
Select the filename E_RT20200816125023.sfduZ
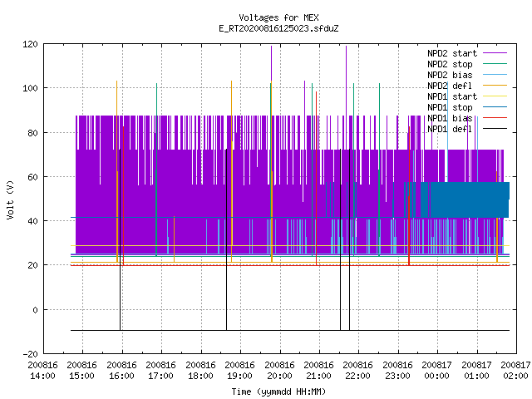(278, 28)
